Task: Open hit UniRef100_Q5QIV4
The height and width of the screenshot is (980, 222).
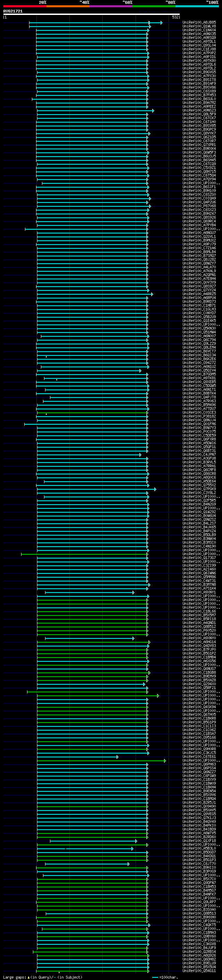Action: pyautogui.click(x=199, y=371)
